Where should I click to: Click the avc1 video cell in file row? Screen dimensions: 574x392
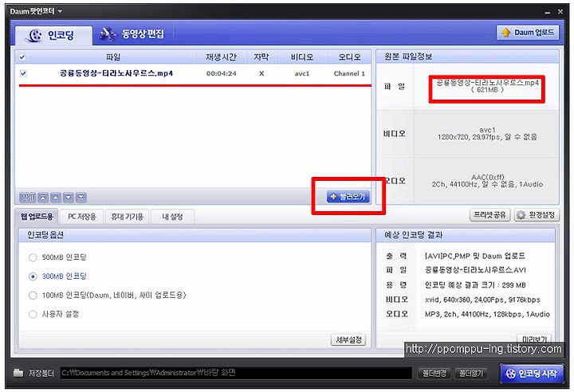(302, 73)
